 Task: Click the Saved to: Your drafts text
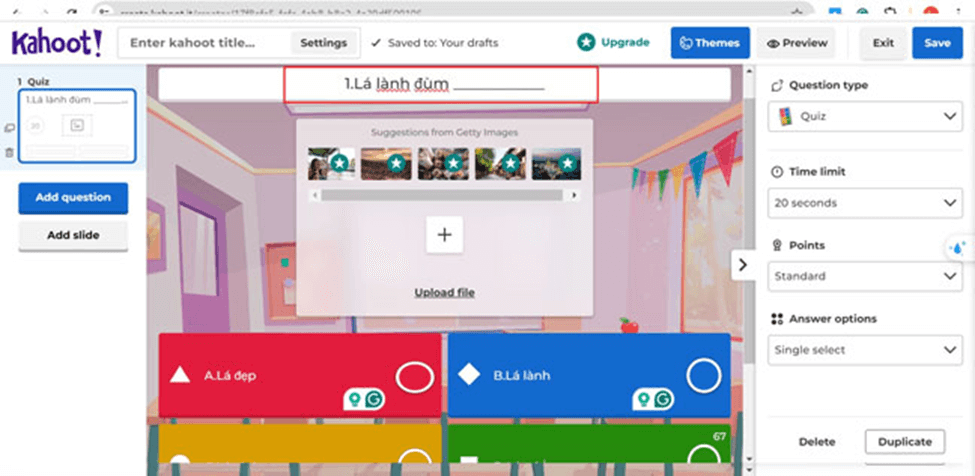coord(443,43)
